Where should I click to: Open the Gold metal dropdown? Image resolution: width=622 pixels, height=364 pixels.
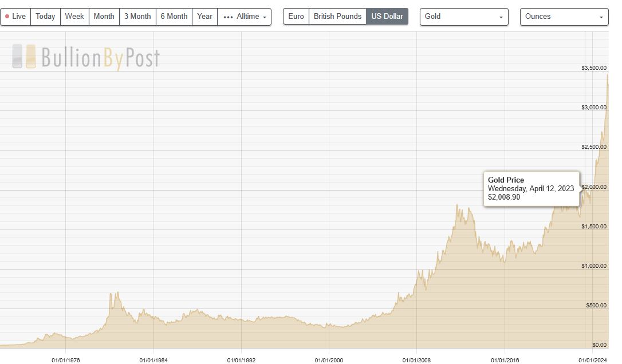pos(464,17)
